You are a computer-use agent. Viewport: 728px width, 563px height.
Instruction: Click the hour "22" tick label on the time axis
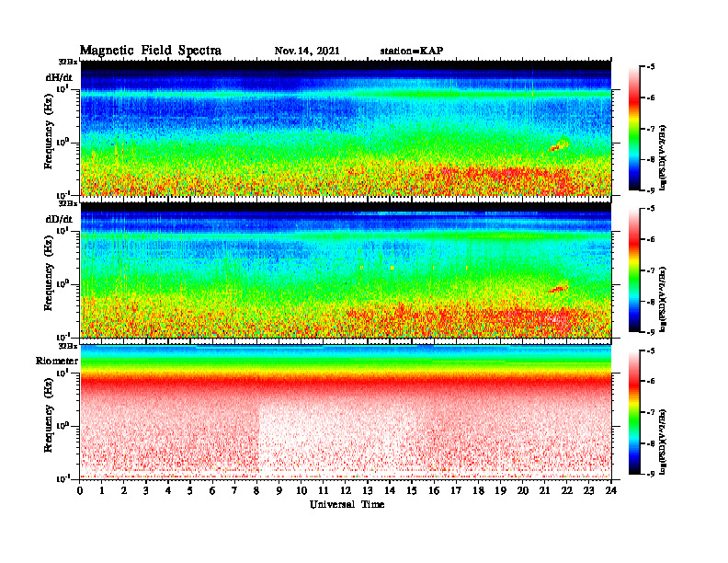[567, 490]
